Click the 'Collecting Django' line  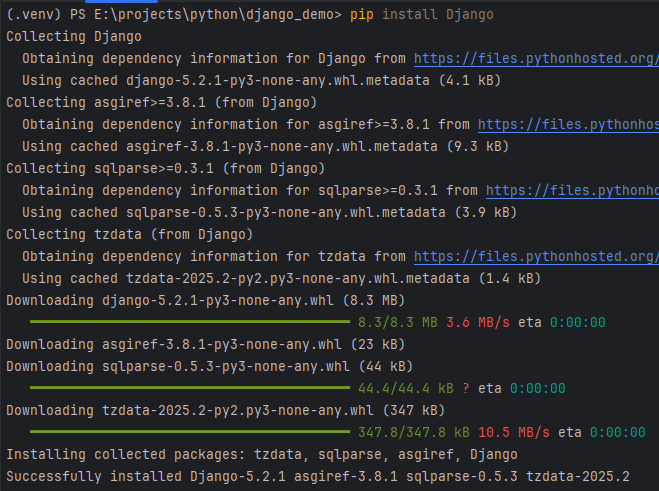coord(74,37)
